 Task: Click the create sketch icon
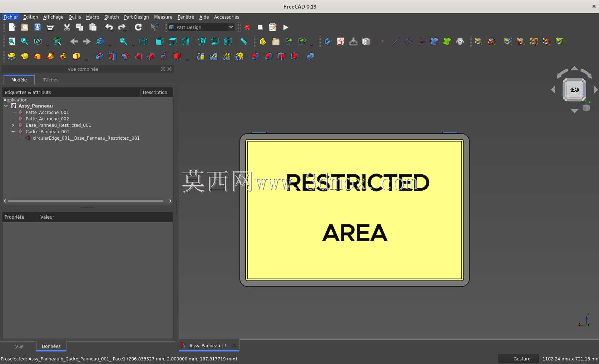[341, 41]
